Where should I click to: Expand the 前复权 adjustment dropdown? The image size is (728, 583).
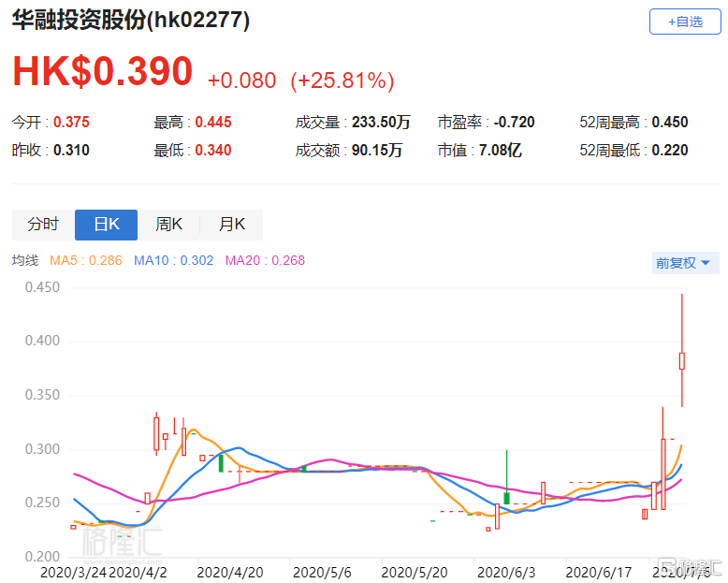coord(682,263)
